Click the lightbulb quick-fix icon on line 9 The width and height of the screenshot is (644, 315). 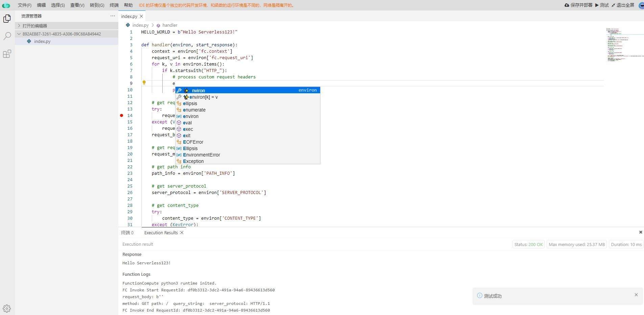click(x=144, y=83)
